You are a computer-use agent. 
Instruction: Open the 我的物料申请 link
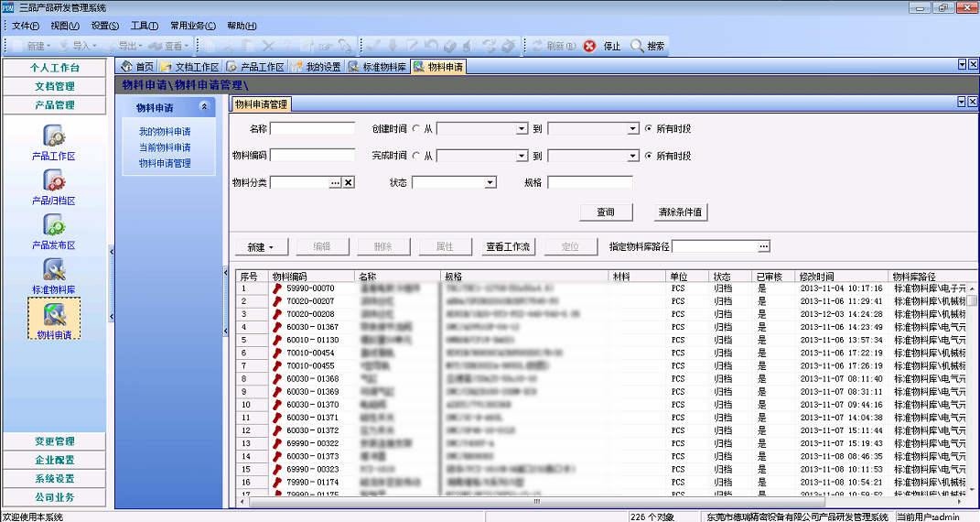pyautogui.click(x=165, y=132)
